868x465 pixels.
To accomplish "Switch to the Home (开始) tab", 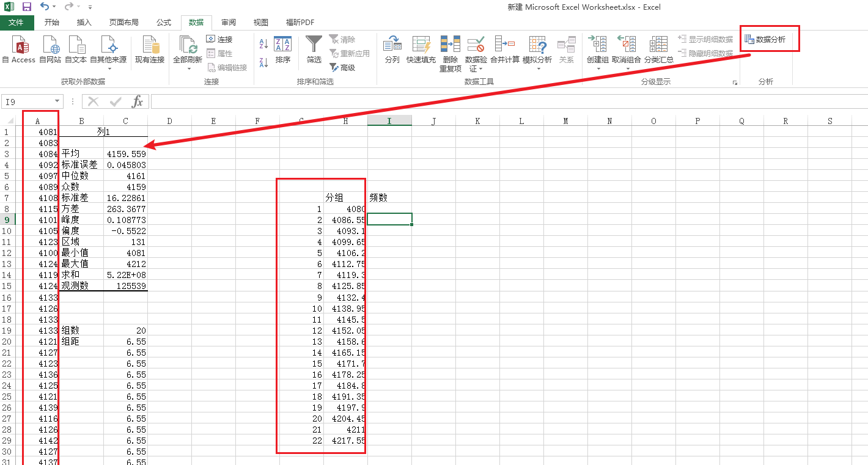I will [x=52, y=23].
